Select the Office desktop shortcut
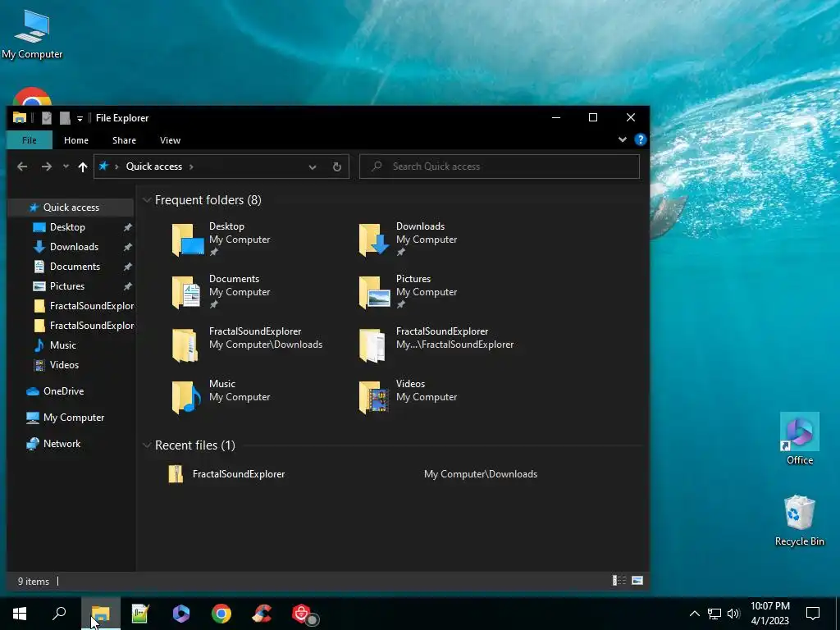Image resolution: width=840 pixels, height=630 pixels. [x=800, y=439]
